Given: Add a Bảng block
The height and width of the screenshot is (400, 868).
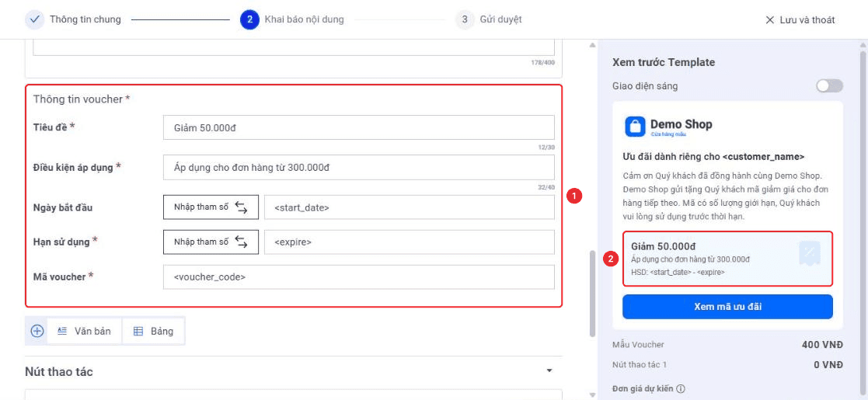Looking at the screenshot, I should pos(153,331).
